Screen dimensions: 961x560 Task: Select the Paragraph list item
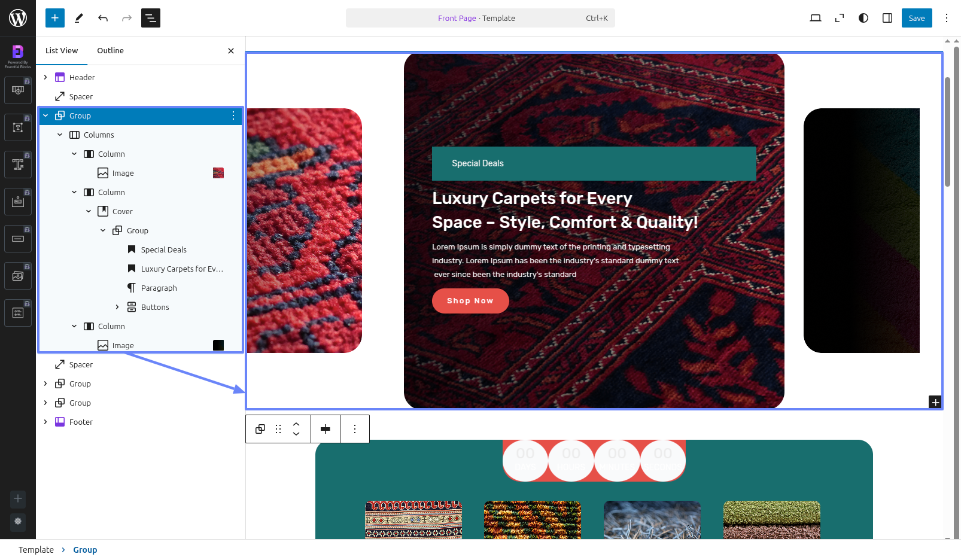(141, 288)
